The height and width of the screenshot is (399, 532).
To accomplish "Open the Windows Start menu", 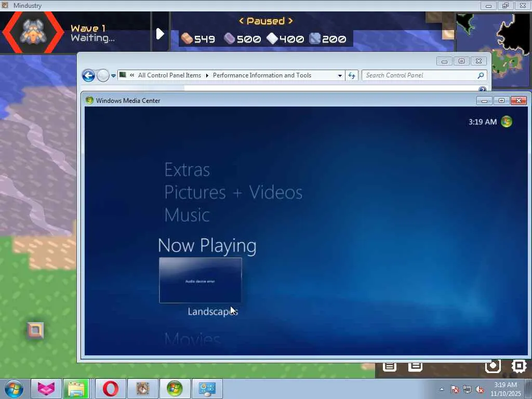I will pos(14,389).
